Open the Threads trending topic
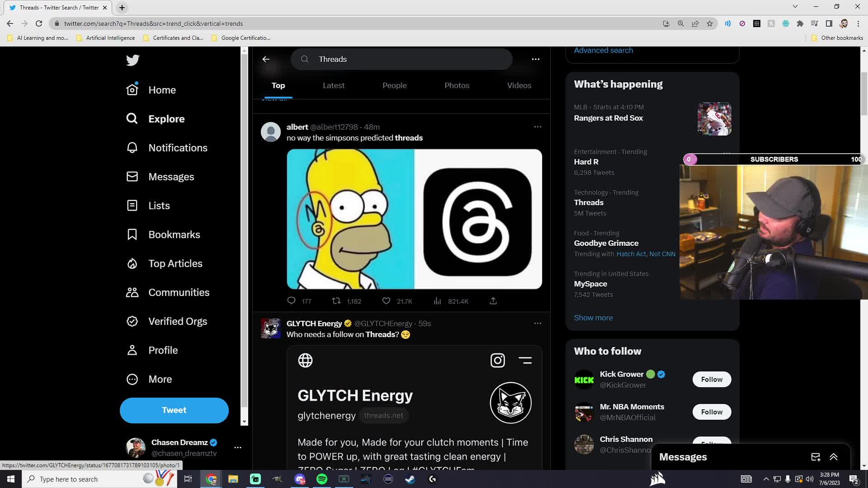This screenshot has width=868, height=488. tap(589, 202)
